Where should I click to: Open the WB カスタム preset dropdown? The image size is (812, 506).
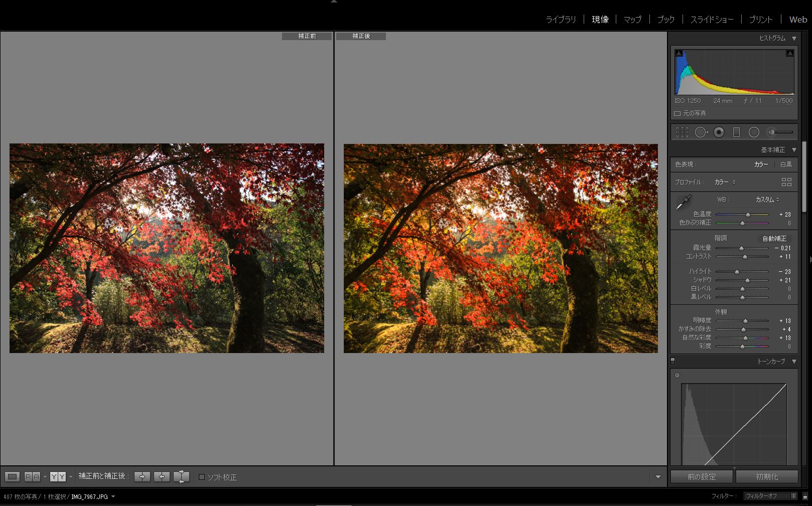click(767, 200)
